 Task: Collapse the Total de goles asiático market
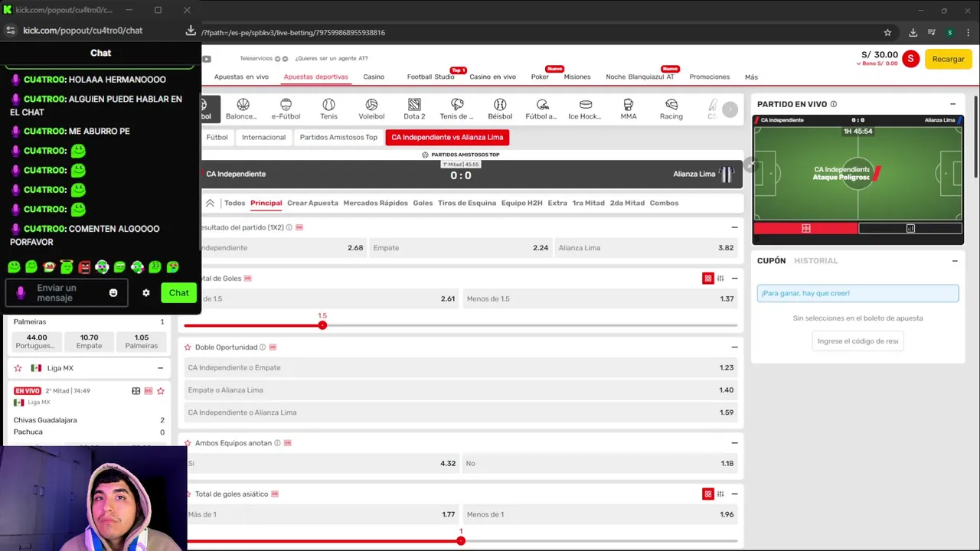click(x=734, y=494)
